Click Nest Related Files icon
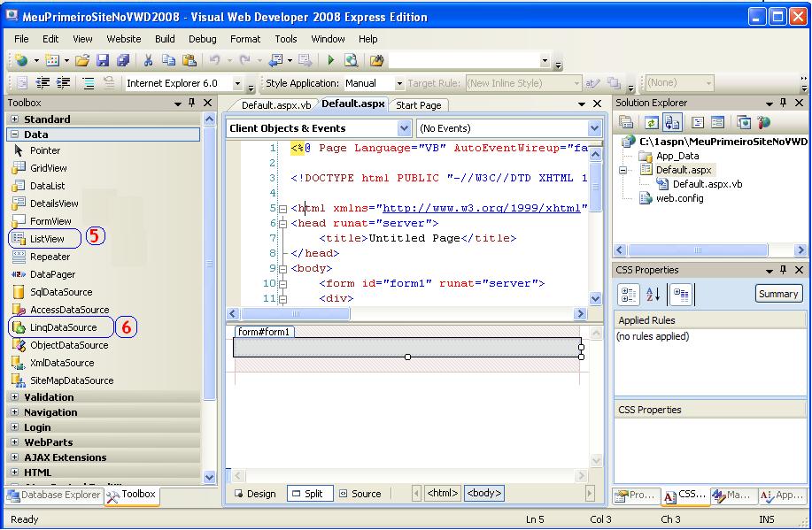 point(672,123)
